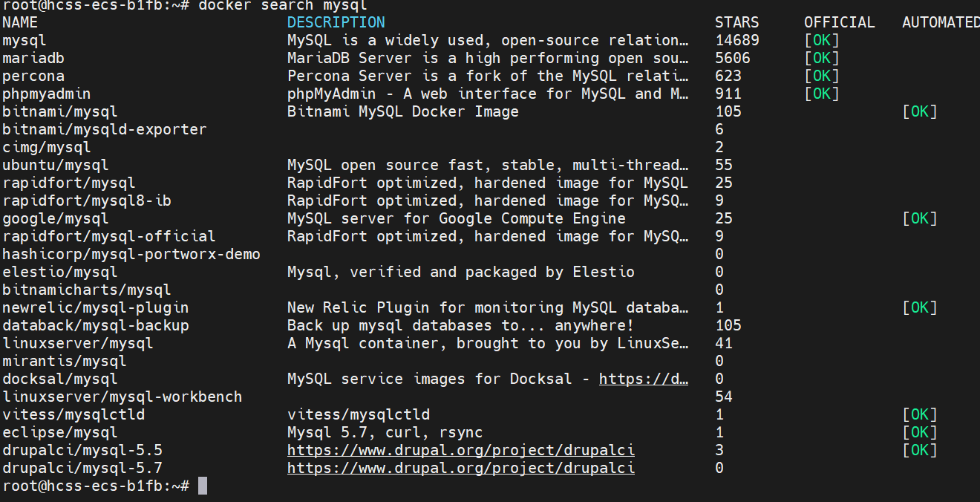Click the description "MySQL server for Google Compute Engine"
The image size is (980, 502).
point(457,219)
